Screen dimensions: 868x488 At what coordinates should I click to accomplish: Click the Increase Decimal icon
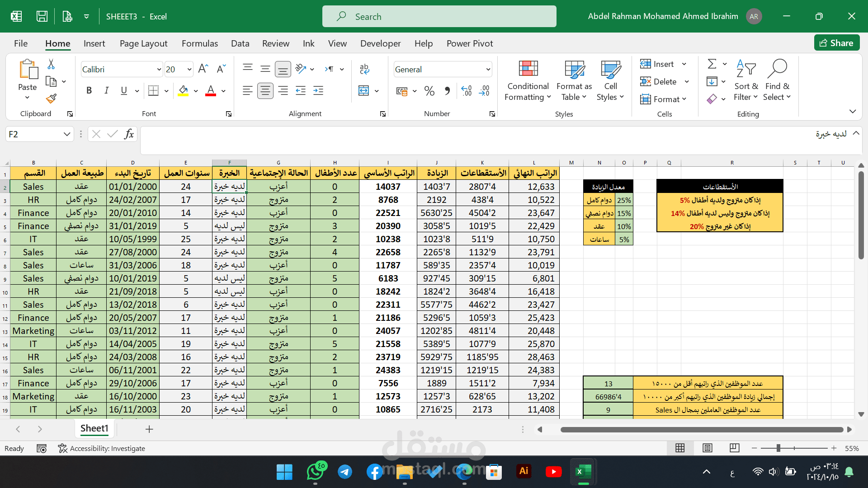click(467, 90)
